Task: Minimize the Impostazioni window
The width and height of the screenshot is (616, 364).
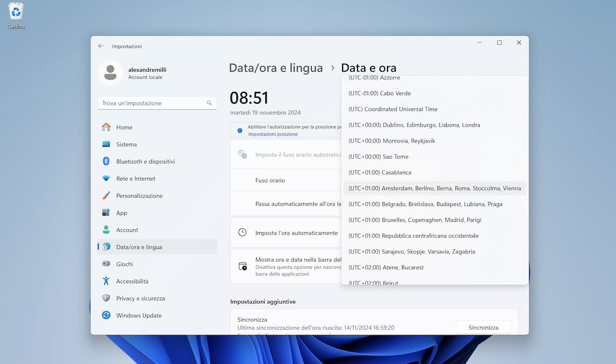Action: (480, 43)
